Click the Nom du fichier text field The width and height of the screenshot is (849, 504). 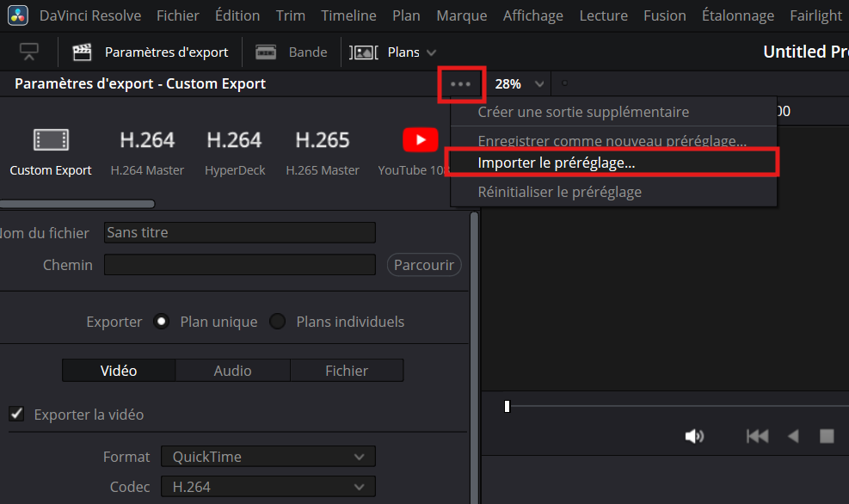pos(239,233)
